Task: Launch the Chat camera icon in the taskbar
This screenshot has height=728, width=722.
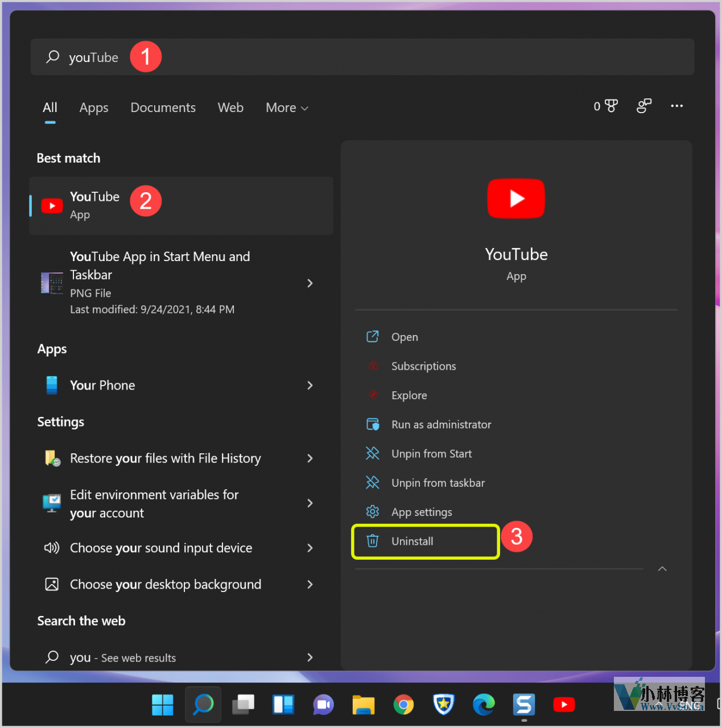Action: pyautogui.click(x=323, y=705)
